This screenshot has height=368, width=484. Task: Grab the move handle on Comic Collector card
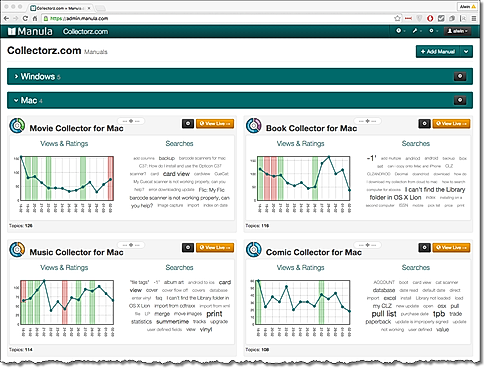367,245
